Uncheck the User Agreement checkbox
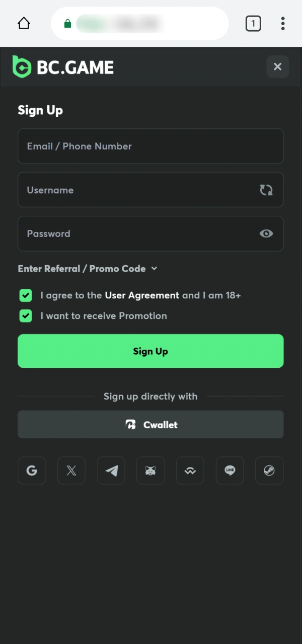Image resolution: width=302 pixels, height=644 pixels. [x=26, y=295]
